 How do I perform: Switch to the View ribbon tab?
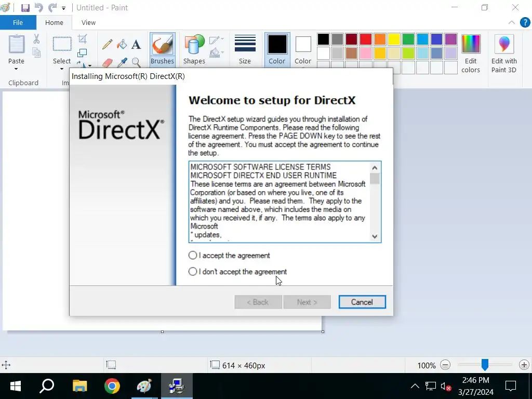point(88,22)
